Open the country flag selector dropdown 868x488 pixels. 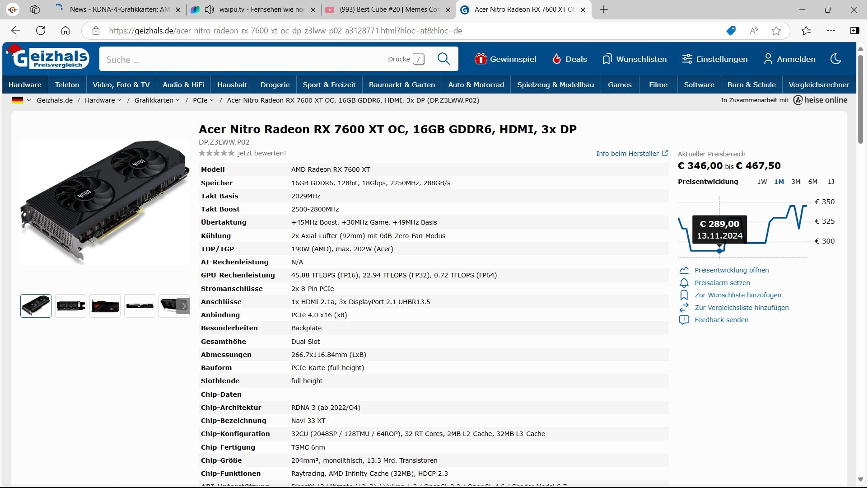click(x=21, y=100)
